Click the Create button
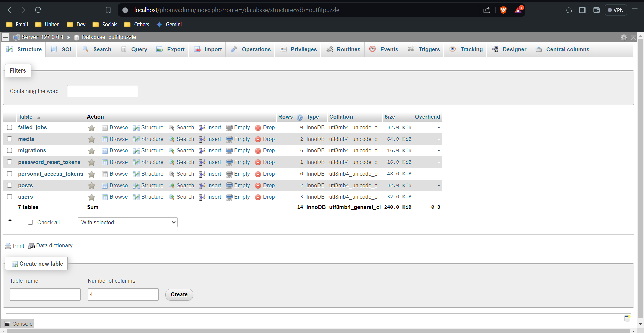 click(179, 295)
